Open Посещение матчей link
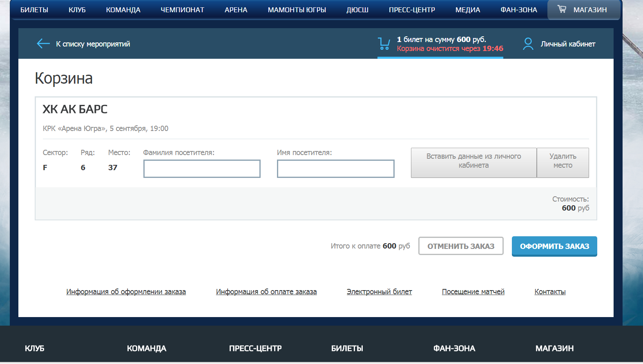The height and width of the screenshot is (364, 643). coord(473,292)
